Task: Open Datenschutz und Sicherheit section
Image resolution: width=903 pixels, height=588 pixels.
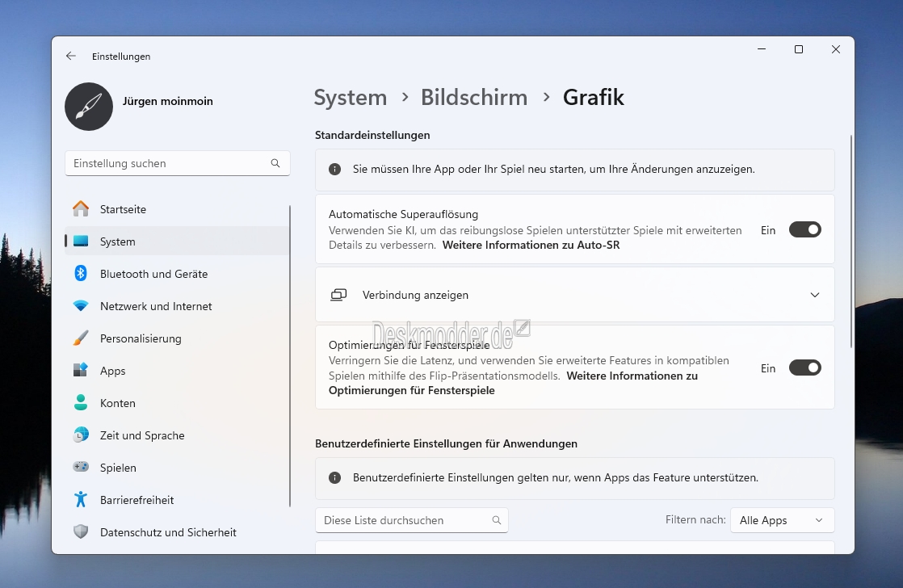Action: (168, 532)
